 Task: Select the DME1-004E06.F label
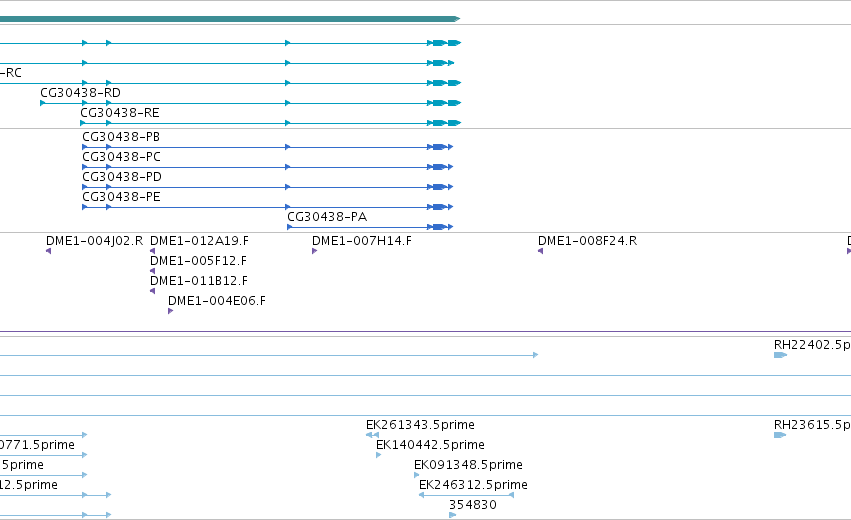(x=217, y=301)
